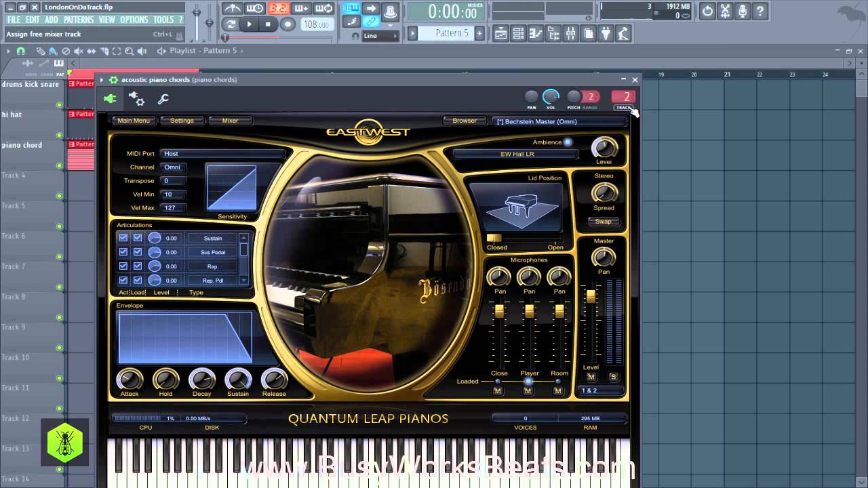This screenshot has width=868, height=488.
Task: Open the plugin picker plug icon
Action: [x=606, y=33]
